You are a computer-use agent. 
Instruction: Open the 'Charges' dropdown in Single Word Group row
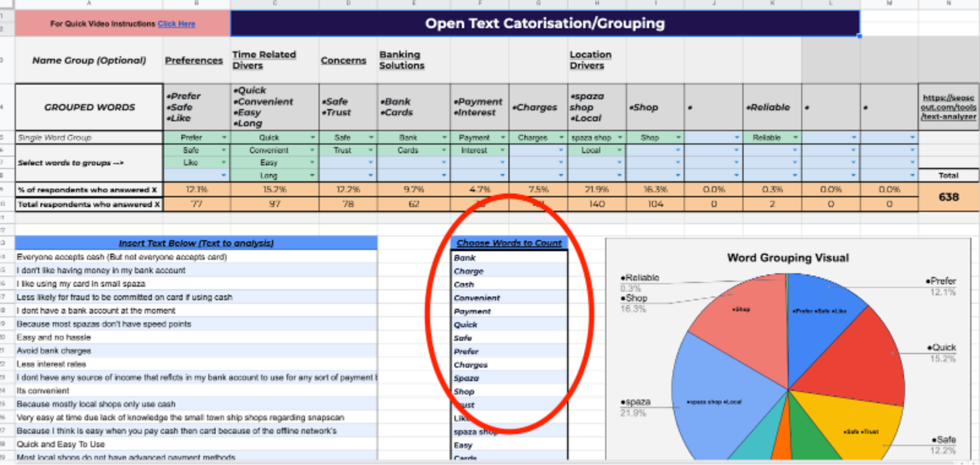(x=538, y=138)
